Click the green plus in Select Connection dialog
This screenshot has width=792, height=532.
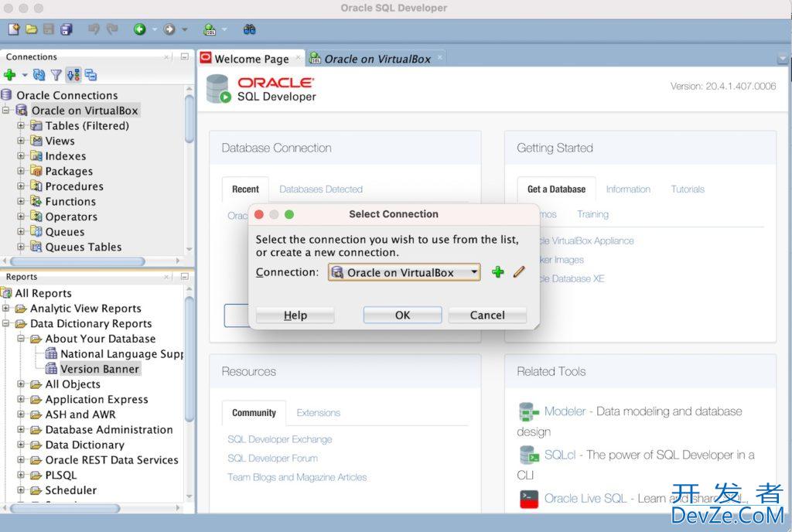pyautogui.click(x=498, y=272)
